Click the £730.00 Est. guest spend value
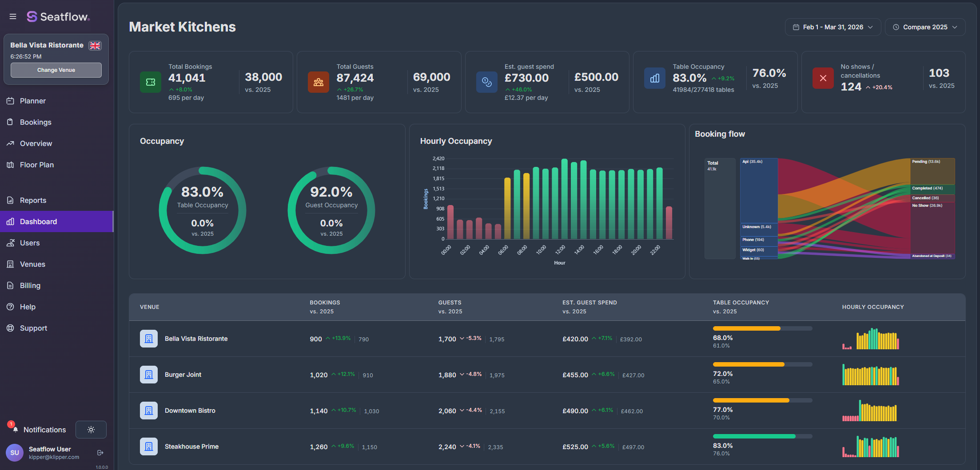 pos(526,78)
